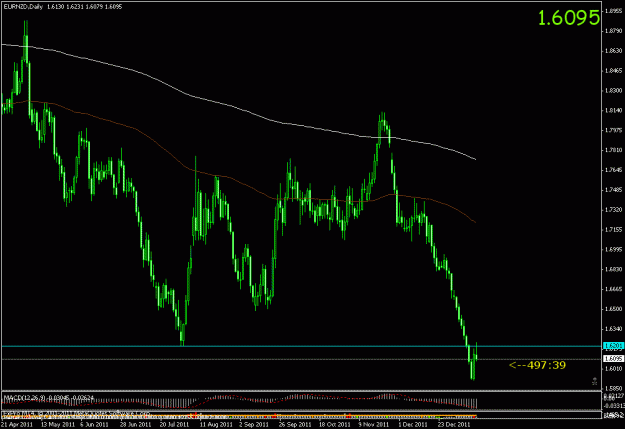Select the cyan 1.6201 price tag
Image resolution: width=625 pixels, height=429 pixels.
tap(614, 346)
